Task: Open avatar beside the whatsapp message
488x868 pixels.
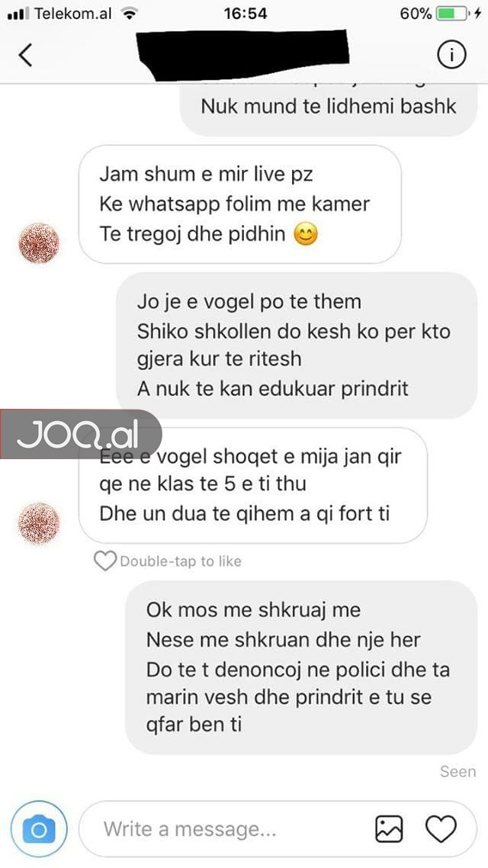Action: [39, 243]
